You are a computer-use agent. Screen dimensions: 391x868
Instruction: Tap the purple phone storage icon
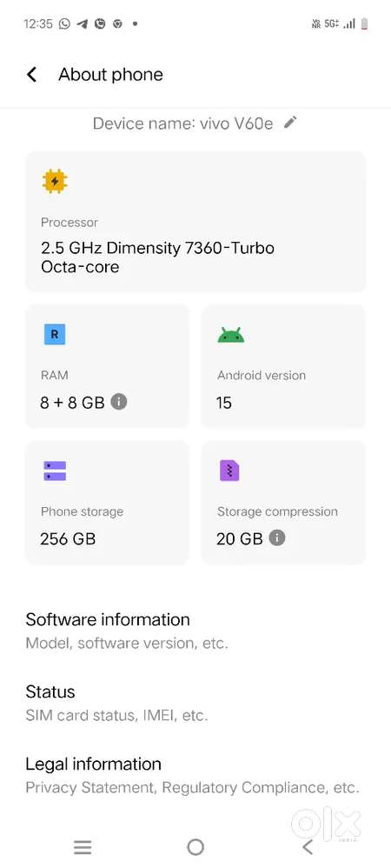(54, 471)
